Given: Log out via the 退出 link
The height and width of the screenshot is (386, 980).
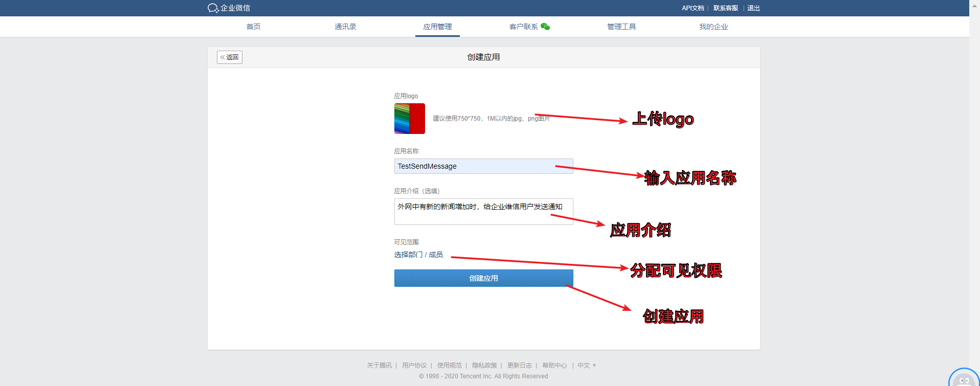Looking at the screenshot, I should pos(753,8).
